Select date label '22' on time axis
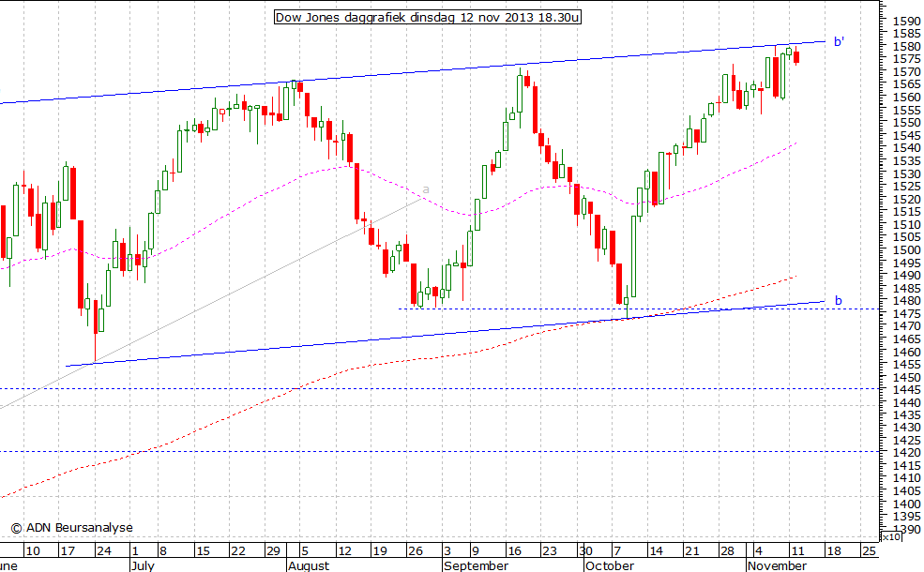Screen dimensions: 924x572 (x=238, y=550)
